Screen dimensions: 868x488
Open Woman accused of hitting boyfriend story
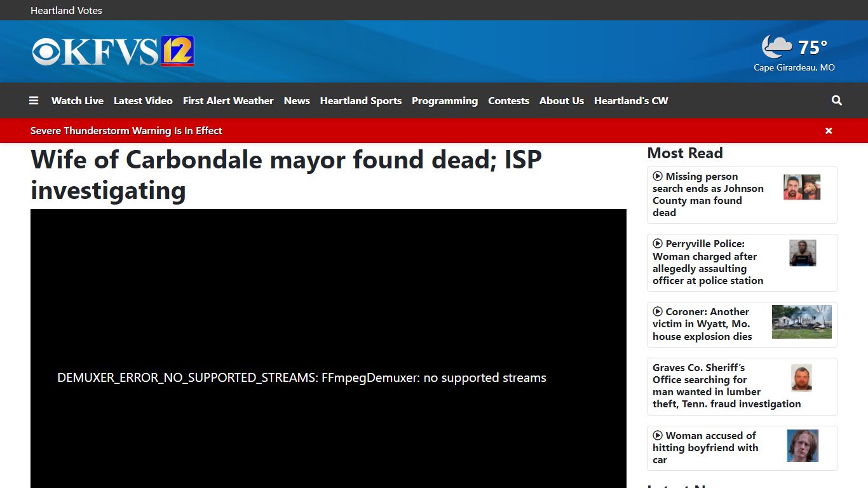(x=705, y=448)
